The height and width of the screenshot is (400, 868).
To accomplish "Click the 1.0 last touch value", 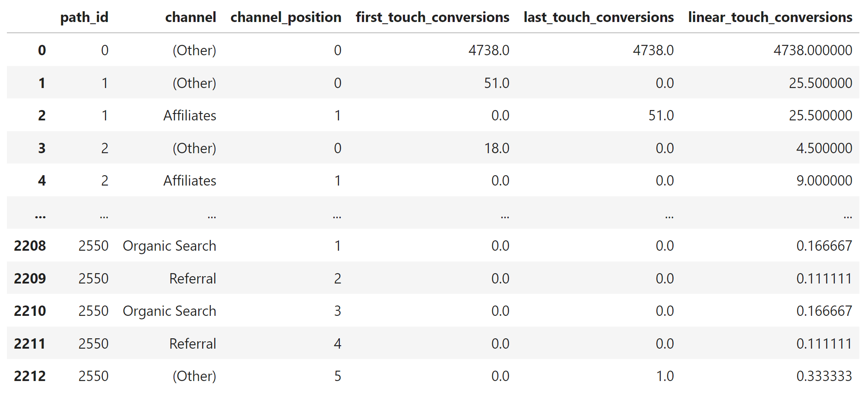I will coord(665,376).
